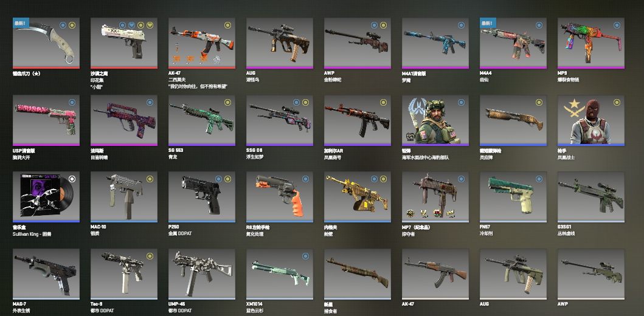Screen dimensions: 644x316
Task: Click the 最新! badge on the M4A4 tile
Action: click(488, 23)
